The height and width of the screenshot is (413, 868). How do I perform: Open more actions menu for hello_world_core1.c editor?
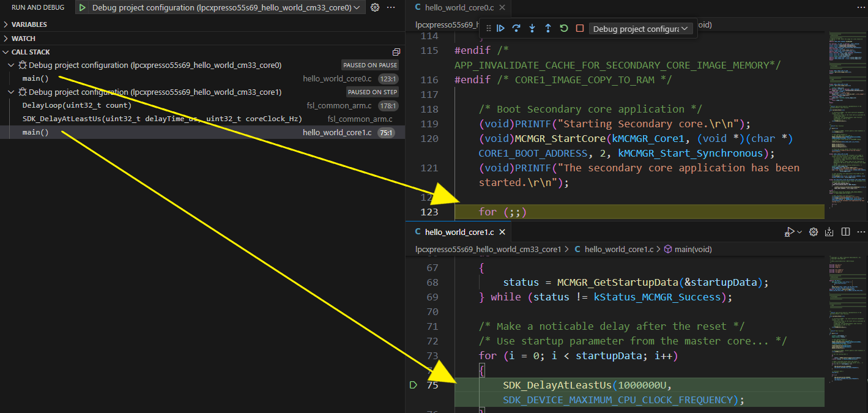click(860, 232)
